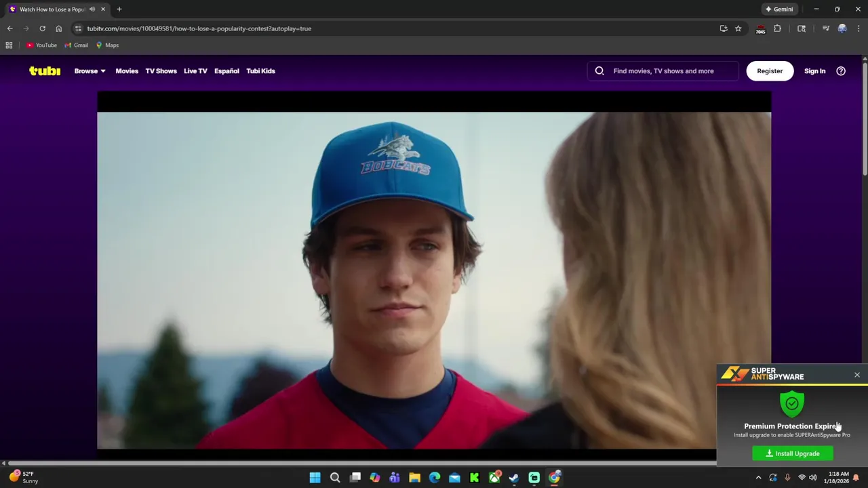This screenshot has height=488, width=868.
Task: Click the address bar URL
Action: [199, 28]
